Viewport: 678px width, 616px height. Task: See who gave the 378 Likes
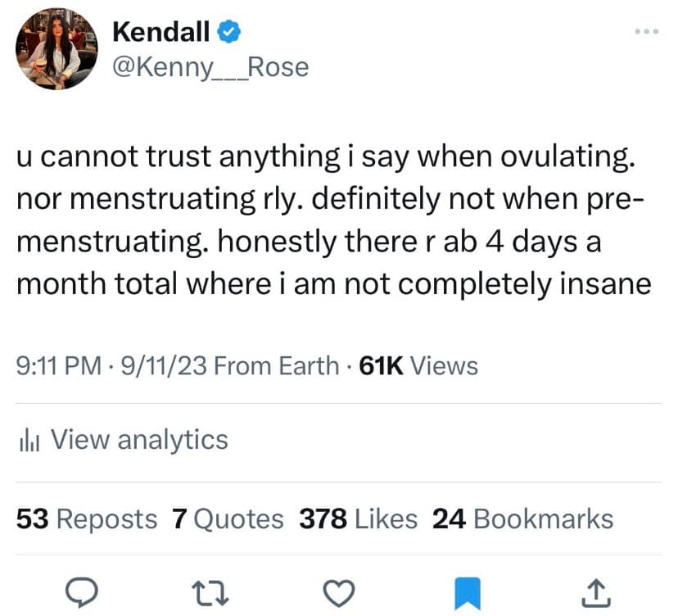tap(358, 519)
